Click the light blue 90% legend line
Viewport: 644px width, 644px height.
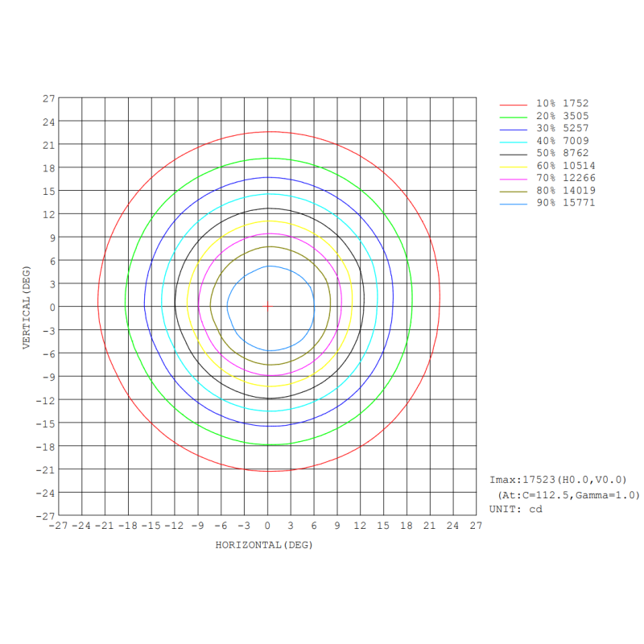point(514,204)
